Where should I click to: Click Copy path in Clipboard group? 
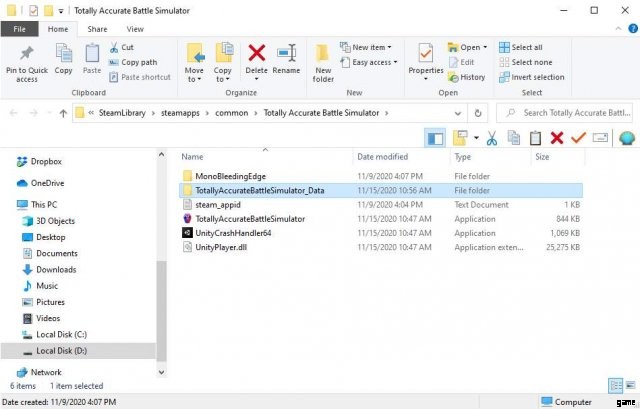(137, 62)
